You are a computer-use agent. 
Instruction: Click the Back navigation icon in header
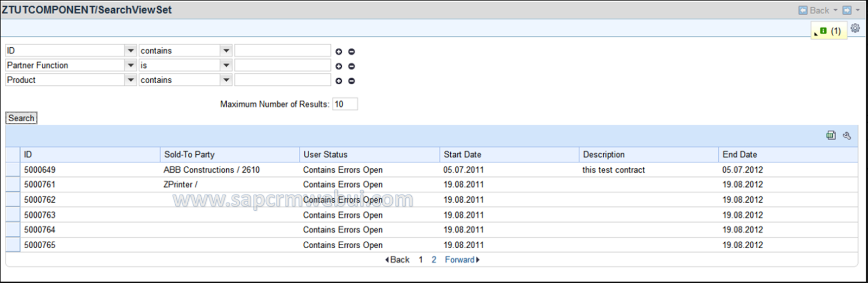[803, 10]
